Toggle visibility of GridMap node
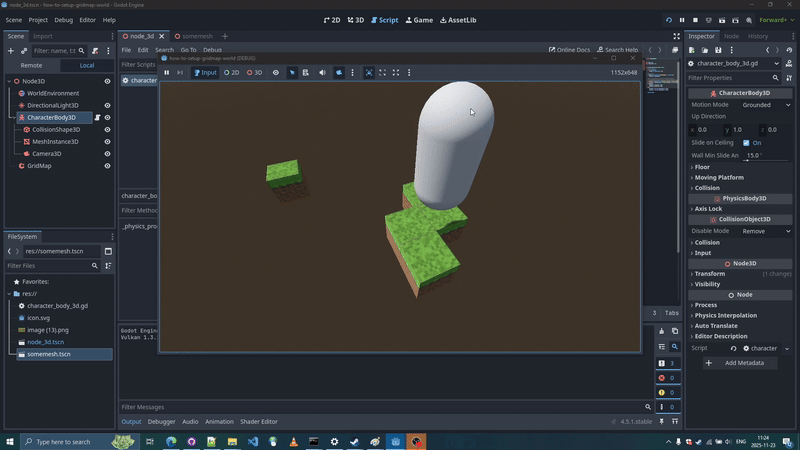Image resolution: width=800 pixels, height=450 pixels. 108,166
